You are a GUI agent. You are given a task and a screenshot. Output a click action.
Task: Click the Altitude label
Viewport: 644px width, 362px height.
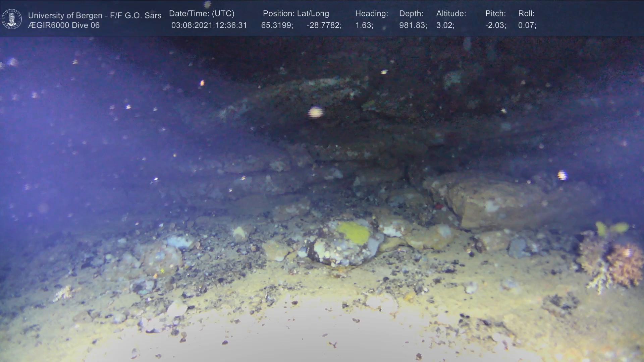point(451,14)
